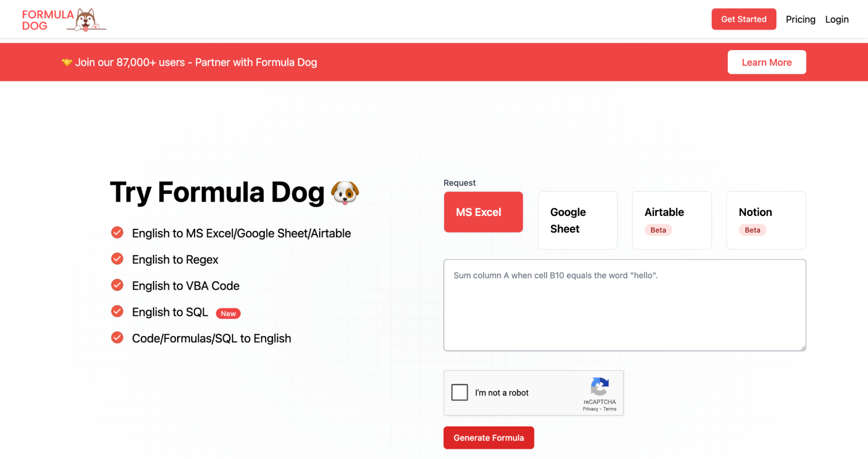Click the checkmark beside 'English to SQL'
868x459 pixels.
117,311
